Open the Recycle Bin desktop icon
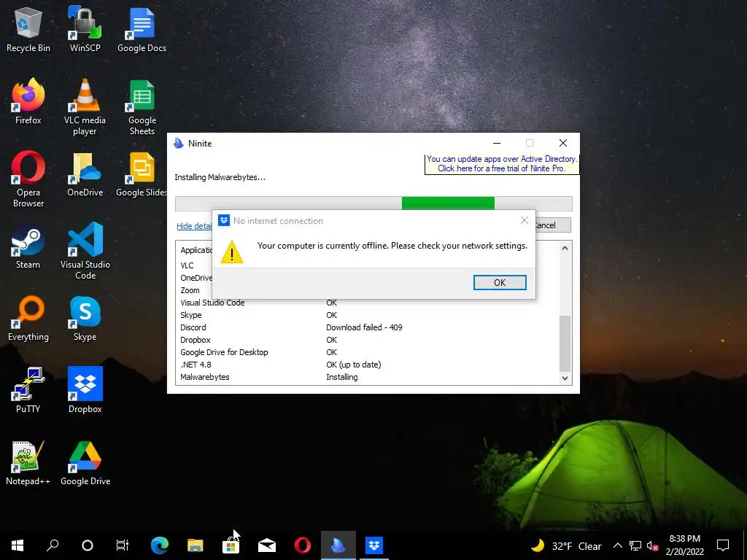The height and width of the screenshot is (560, 747). pyautogui.click(x=28, y=30)
